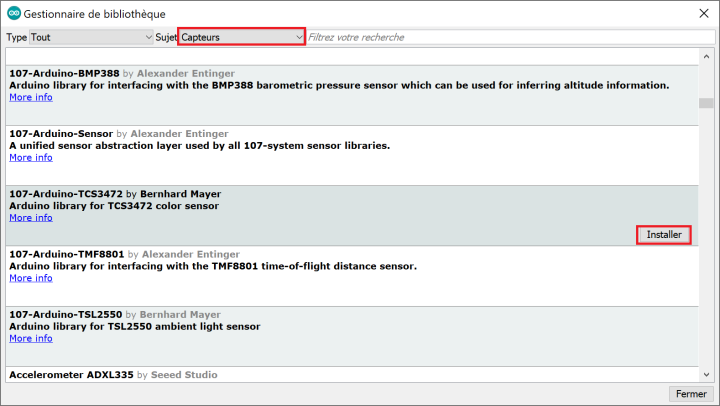The height and width of the screenshot is (406, 720).
Task: Click the scrollbar up arrow
Action: point(706,56)
